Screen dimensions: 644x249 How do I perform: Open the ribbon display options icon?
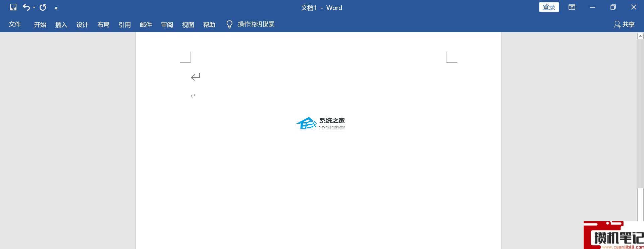[x=572, y=7]
